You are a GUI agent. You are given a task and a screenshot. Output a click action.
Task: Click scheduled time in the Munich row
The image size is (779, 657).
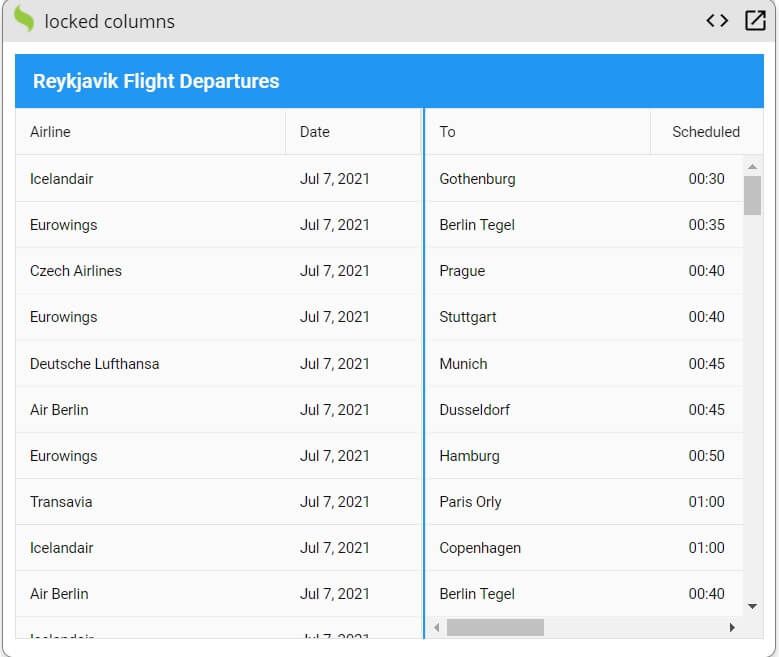coord(706,364)
